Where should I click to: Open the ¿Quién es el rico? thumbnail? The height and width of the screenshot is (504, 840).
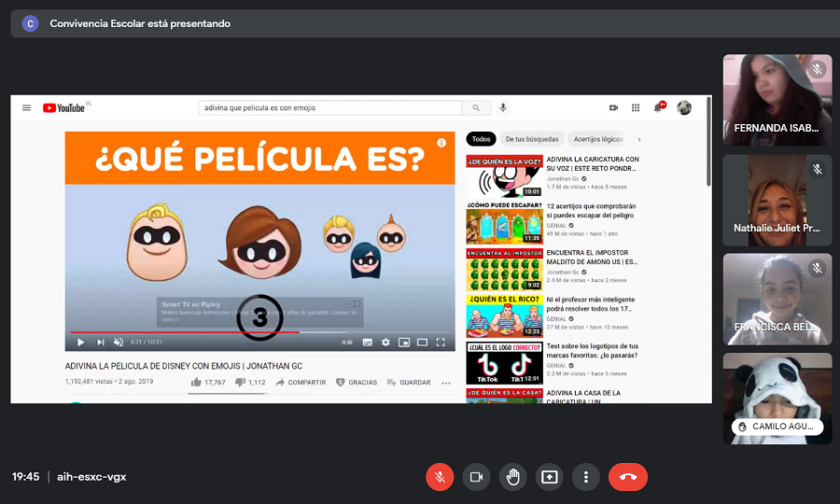click(x=505, y=316)
